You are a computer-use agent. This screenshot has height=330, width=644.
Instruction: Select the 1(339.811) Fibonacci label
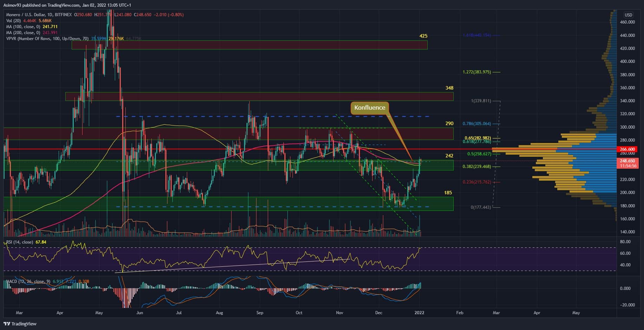pyautogui.click(x=481, y=101)
